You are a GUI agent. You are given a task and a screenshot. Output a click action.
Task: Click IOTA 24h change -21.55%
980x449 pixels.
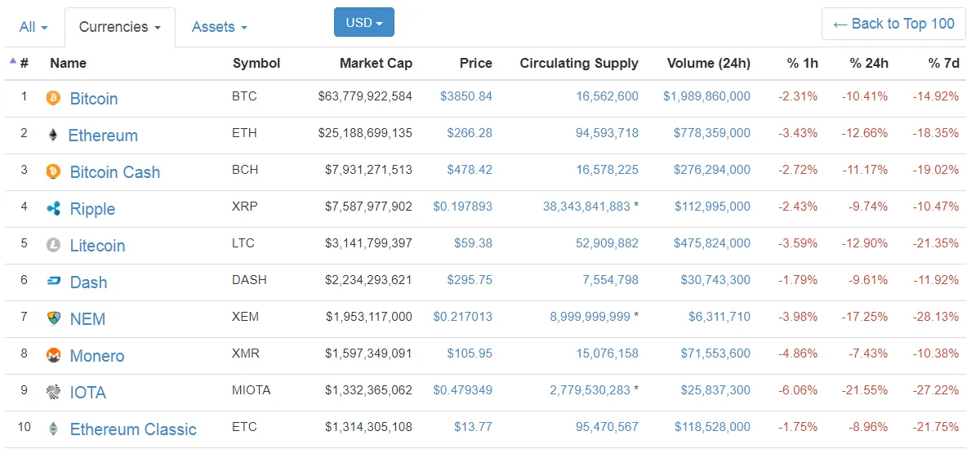(865, 390)
